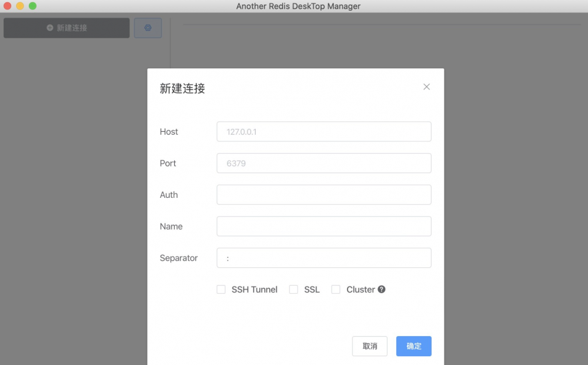Viewport: 588px width, 365px height.
Task: Click the red macOS close window button
Action: [8, 6]
